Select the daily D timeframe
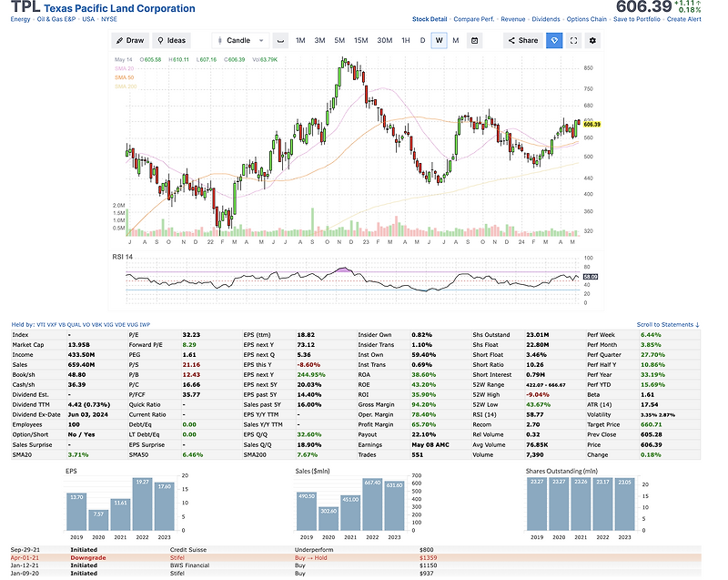Image resolution: width=728 pixels, height=580 pixels. pyautogui.click(x=422, y=40)
